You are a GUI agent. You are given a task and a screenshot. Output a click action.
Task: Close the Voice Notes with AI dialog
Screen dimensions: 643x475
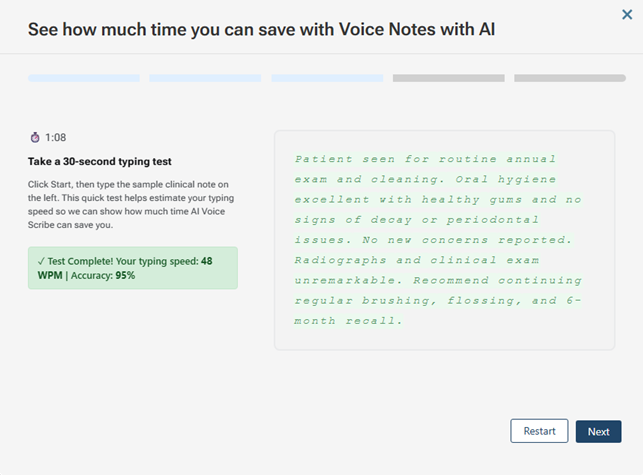pos(626,15)
